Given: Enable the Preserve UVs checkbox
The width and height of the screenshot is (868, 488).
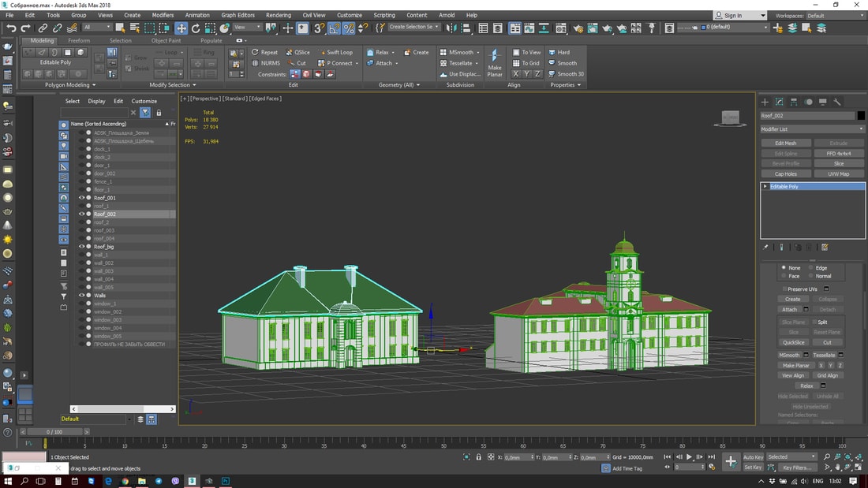Looking at the screenshot, I should click(x=784, y=289).
